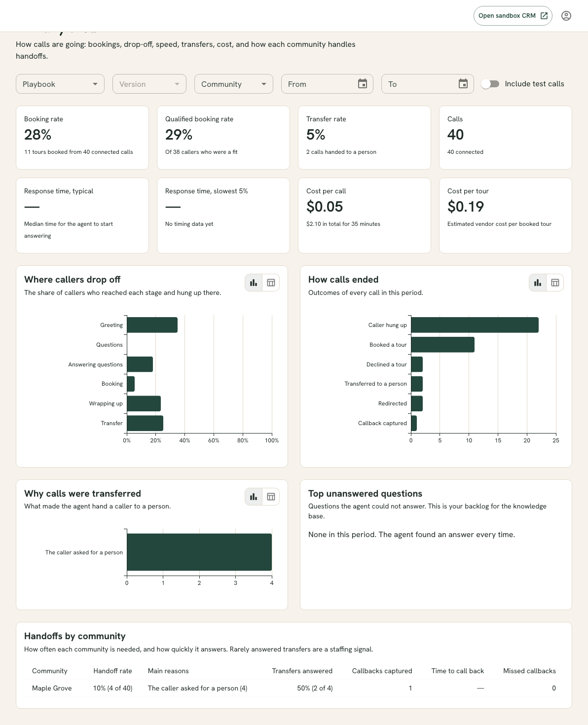This screenshot has height=725, width=588.
Task: Click the Callback captured bar
Action: click(414, 423)
